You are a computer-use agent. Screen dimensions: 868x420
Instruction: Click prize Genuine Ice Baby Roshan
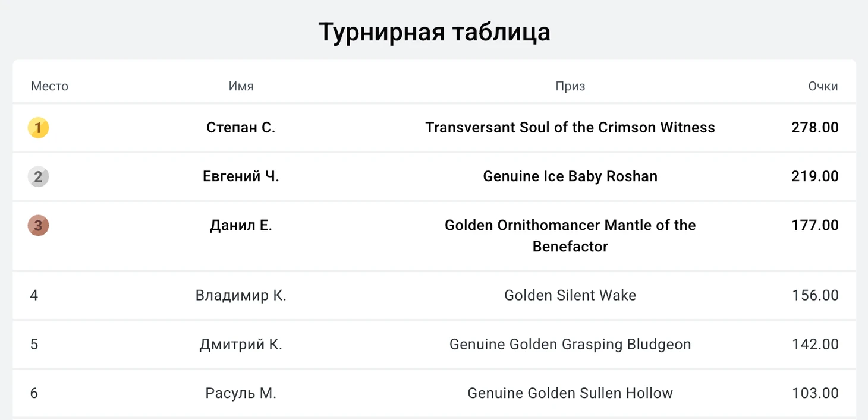click(x=570, y=176)
